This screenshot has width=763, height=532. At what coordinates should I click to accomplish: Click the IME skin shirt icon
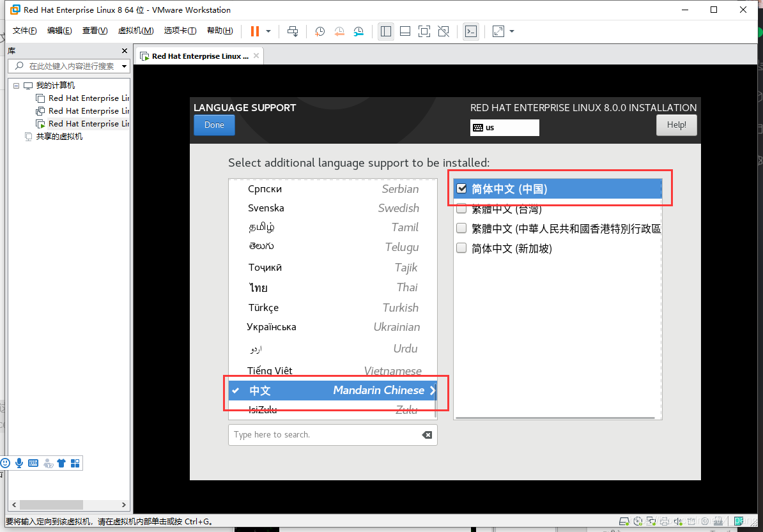pyautogui.click(x=61, y=463)
